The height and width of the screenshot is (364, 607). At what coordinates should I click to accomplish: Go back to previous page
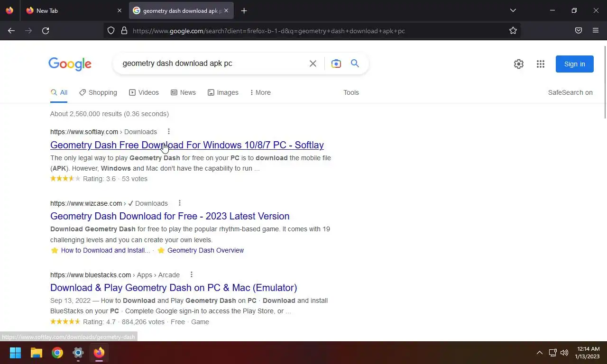pos(11,31)
